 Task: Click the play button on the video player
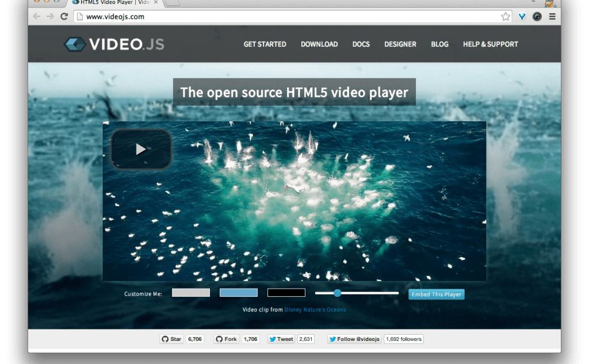click(140, 148)
